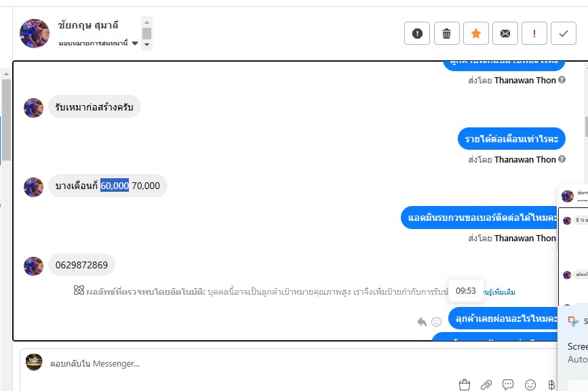Attach a file with paperclip icon
Screen dimensions: 588x391
[x=486, y=385]
